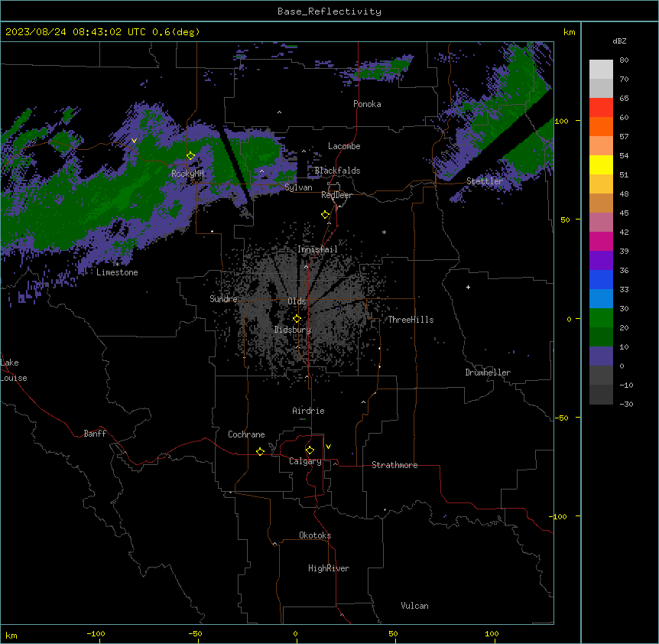Click the HighRiver label
The width and height of the screenshot is (659, 644).
tap(329, 568)
